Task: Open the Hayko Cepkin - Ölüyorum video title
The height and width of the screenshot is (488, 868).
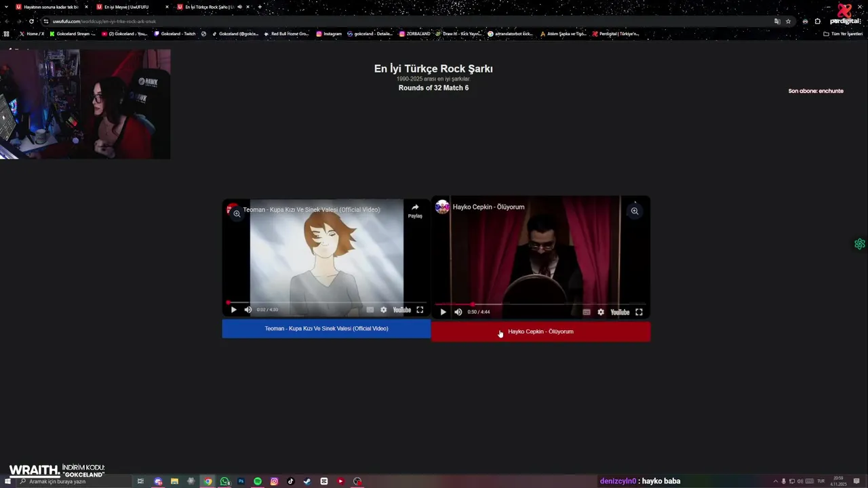Action: coord(488,207)
